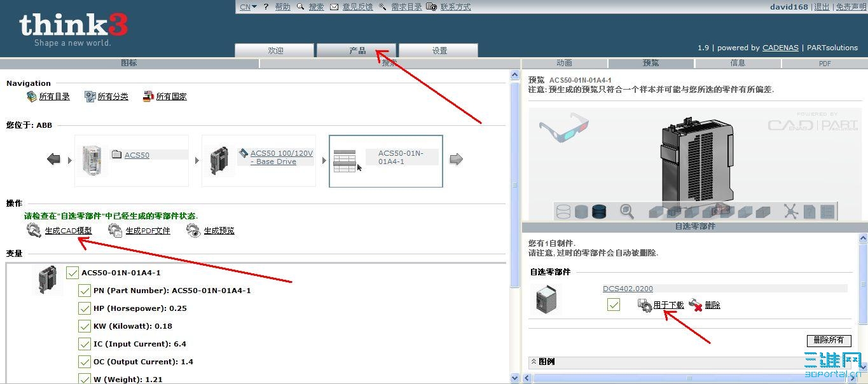
Task: Click the small icon before ACS50 100/120V link
Action: (x=244, y=153)
